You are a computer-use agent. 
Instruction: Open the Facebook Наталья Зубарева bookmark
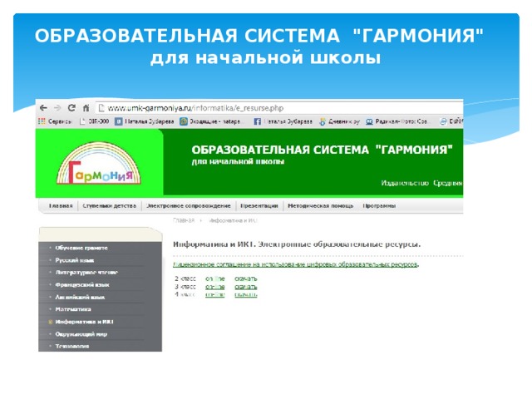[x=283, y=121]
